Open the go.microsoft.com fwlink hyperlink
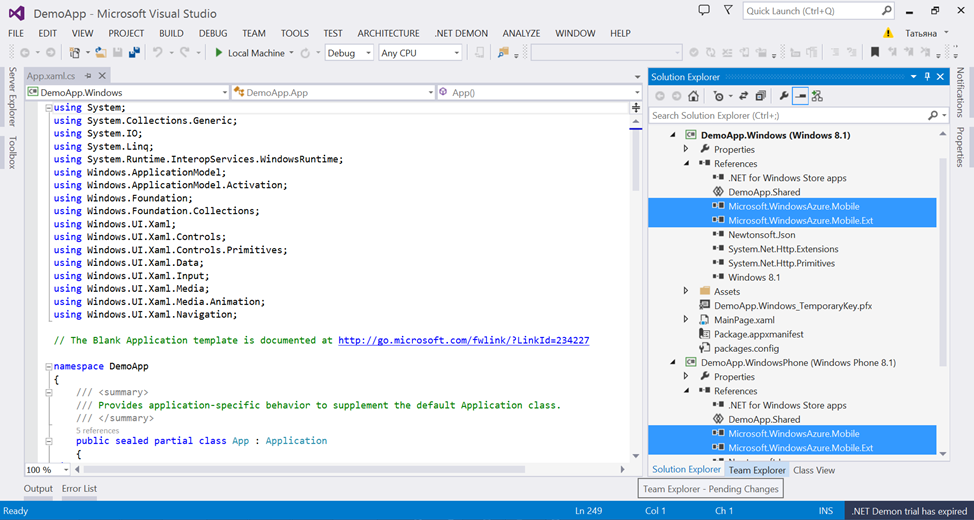The height and width of the screenshot is (520, 974). [463, 341]
